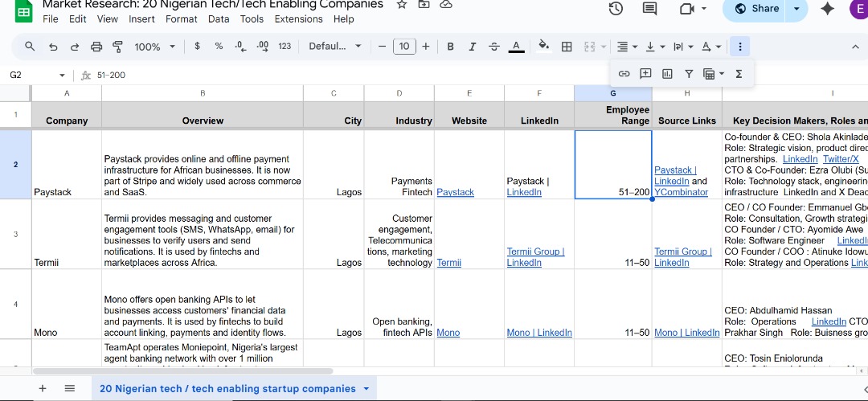The height and width of the screenshot is (401, 868).
Task: Click the insert link icon
Action: (624, 74)
